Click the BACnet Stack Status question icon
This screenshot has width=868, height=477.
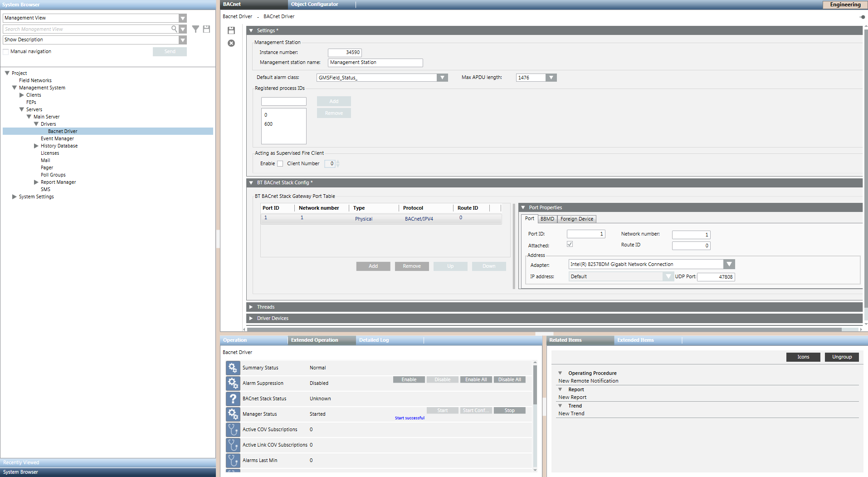click(x=233, y=398)
